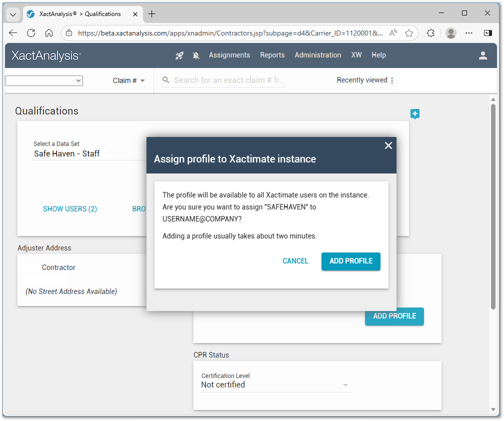Open a new browser tab with plus
The image size is (504, 421).
[x=151, y=14]
